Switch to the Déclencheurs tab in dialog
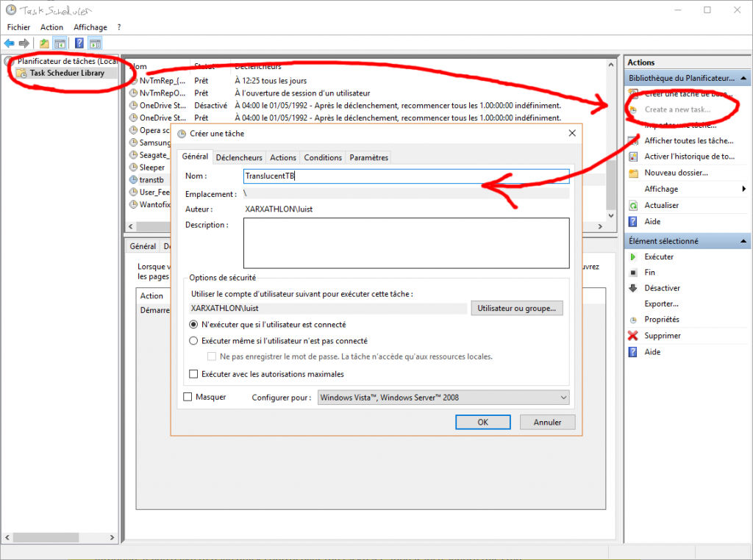 pyautogui.click(x=239, y=157)
